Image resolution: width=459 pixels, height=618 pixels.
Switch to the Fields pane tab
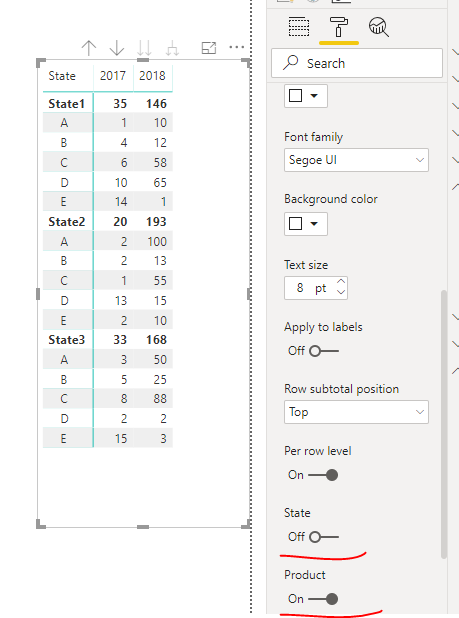point(299,27)
